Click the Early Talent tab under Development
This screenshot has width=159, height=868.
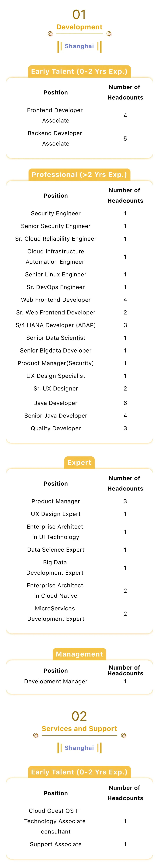(79, 71)
